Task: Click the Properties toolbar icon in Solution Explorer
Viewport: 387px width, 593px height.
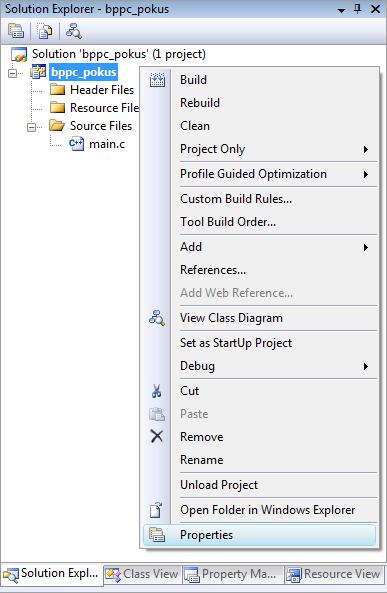Action: pyautogui.click(x=16, y=31)
